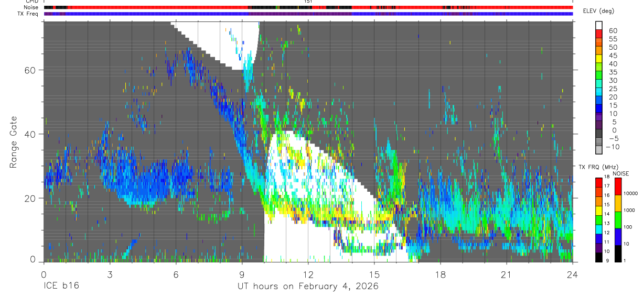Select the '55' ELEV legend value

coord(613,39)
